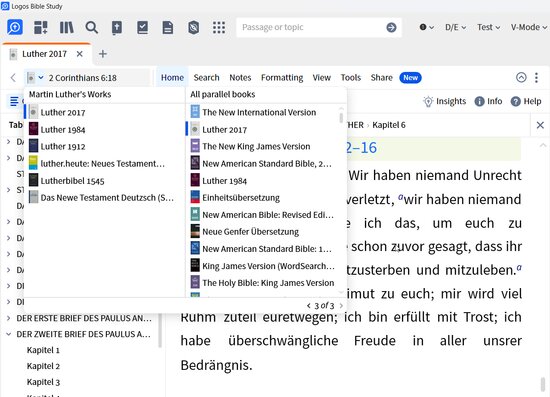Go to next parallel set arrow
The height and width of the screenshot is (397, 550).
pyautogui.click(x=341, y=305)
